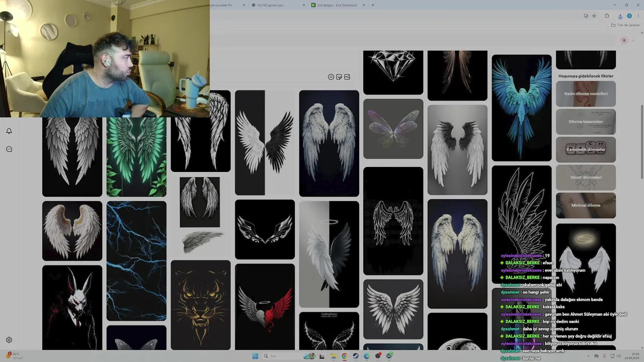Screen dimensions: 644x362
Task: Open the gold panther face pin
Action: pos(200,305)
